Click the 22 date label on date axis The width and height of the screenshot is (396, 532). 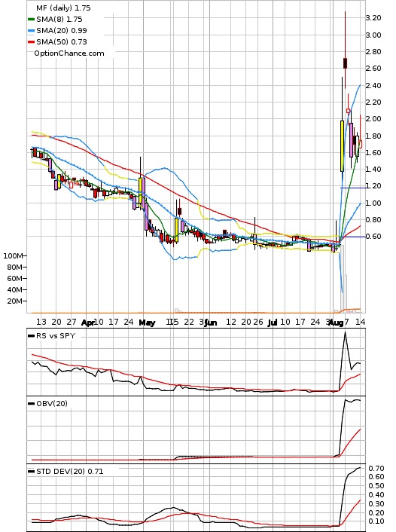[189, 322]
